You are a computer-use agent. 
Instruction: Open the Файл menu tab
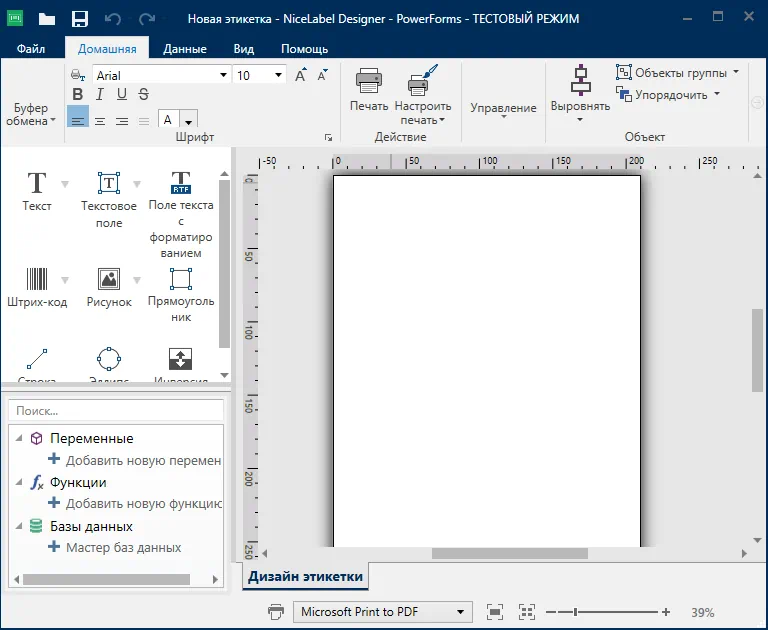[31, 49]
